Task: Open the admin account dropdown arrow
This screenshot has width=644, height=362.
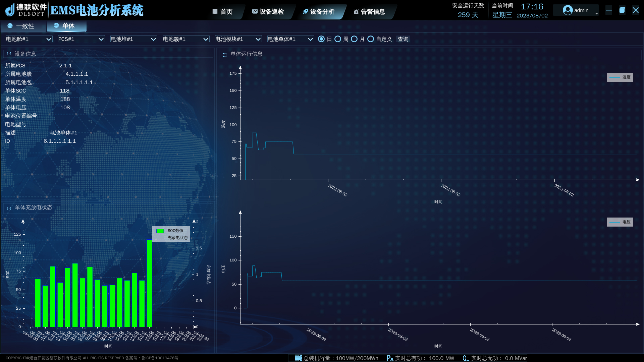Action: (596, 14)
